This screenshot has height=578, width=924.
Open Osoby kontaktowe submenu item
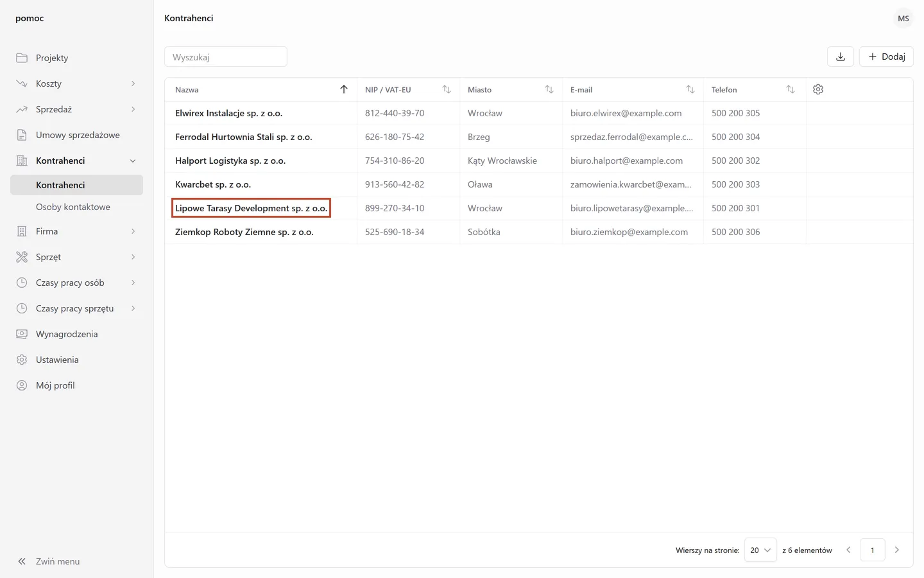76,207
